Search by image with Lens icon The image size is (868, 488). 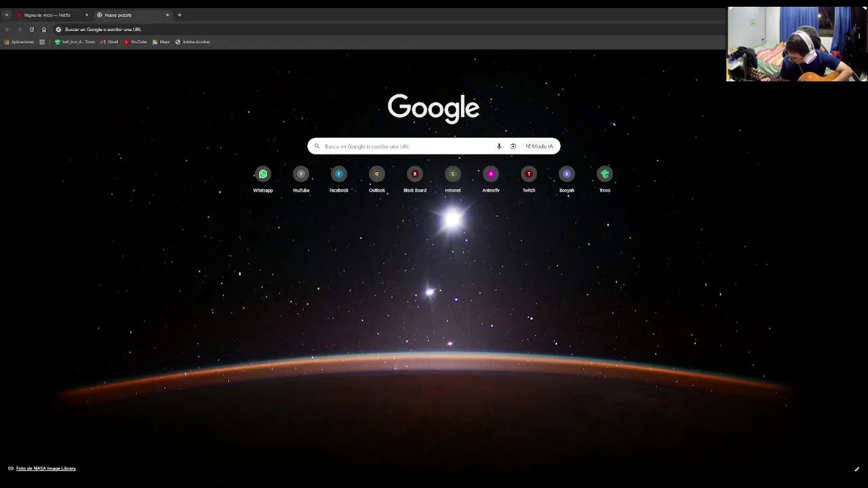(x=513, y=146)
